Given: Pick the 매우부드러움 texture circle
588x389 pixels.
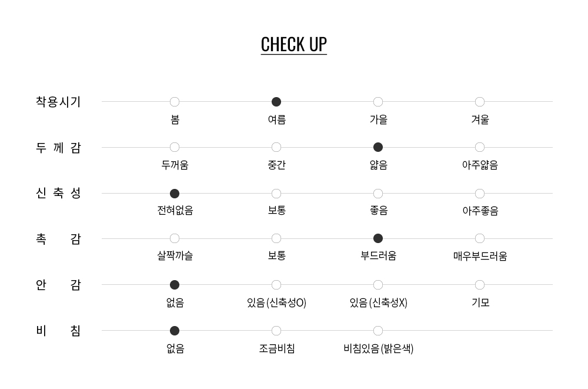Looking at the screenshot, I should 480,238.
